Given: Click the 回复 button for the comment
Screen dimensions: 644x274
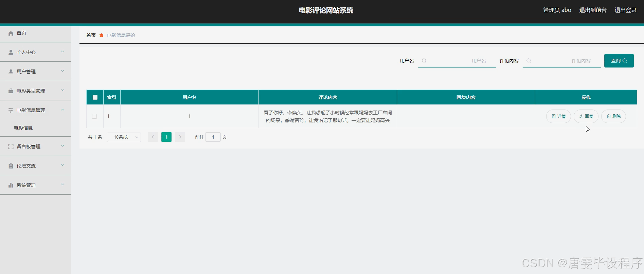Looking at the screenshot, I should coord(586,116).
